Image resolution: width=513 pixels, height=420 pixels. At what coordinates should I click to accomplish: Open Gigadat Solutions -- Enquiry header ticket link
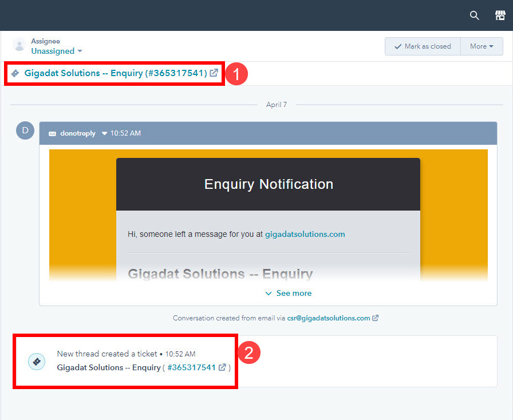116,73
